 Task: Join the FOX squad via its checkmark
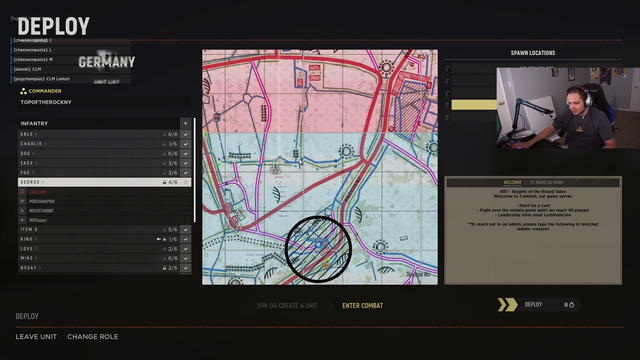pos(186,173)
